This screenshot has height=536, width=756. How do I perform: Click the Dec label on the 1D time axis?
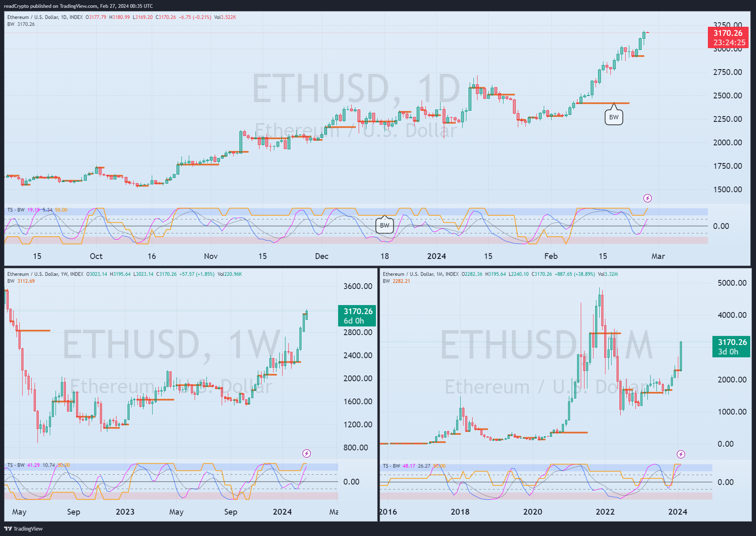(322, 256)
